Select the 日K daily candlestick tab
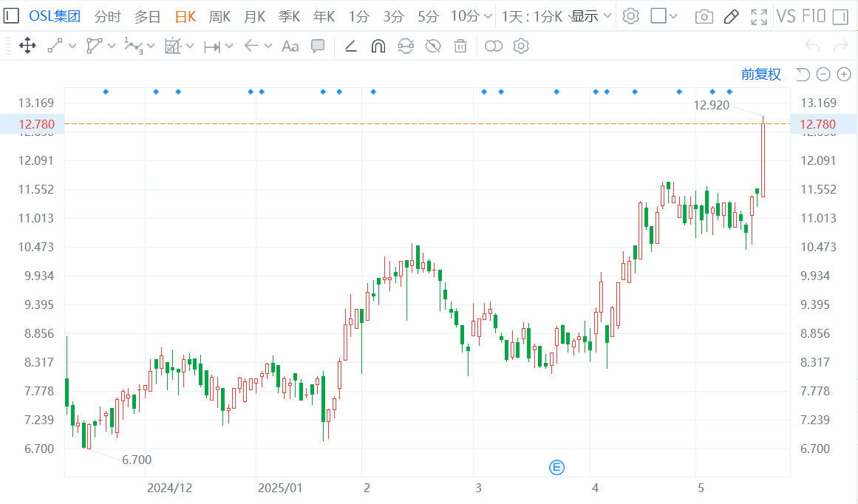This screenshot has height=504, width=858. pyautogui.click(x=185, y=17)
